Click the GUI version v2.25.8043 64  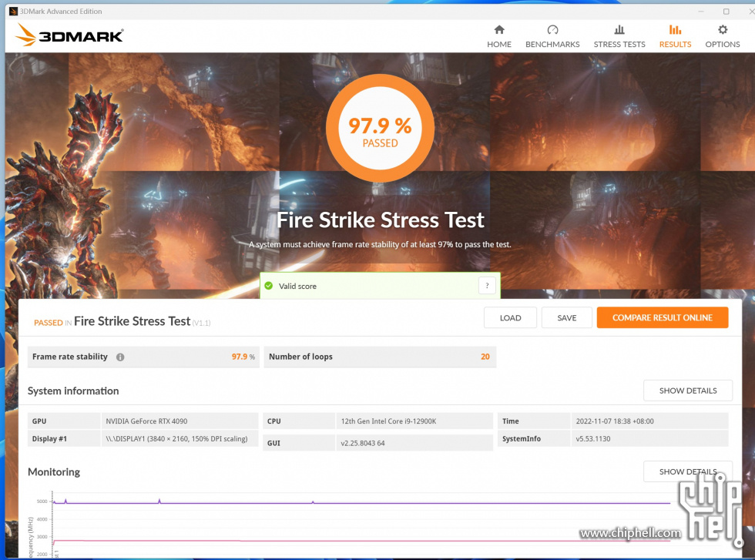click(x=363, y=443)
